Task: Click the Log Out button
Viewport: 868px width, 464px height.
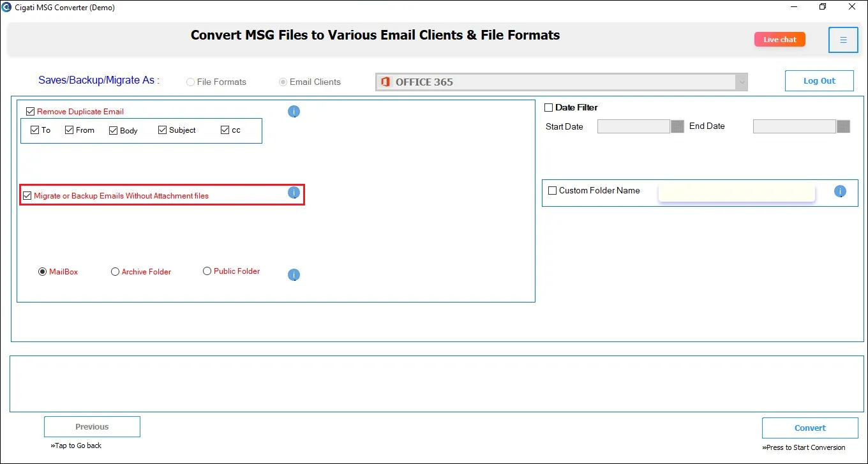Action: 819,81
